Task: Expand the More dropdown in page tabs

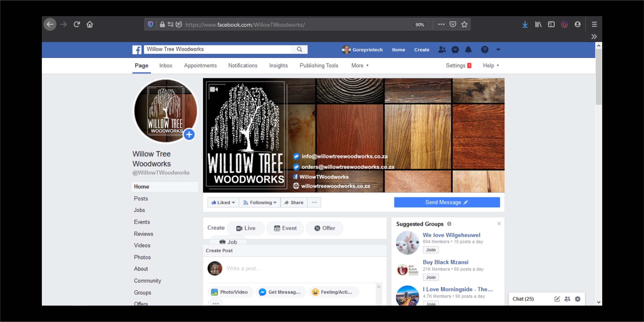Action: coord(360,65)
